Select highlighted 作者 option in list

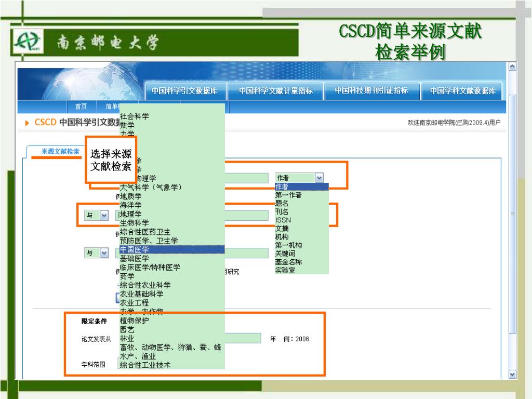point(302,187)
